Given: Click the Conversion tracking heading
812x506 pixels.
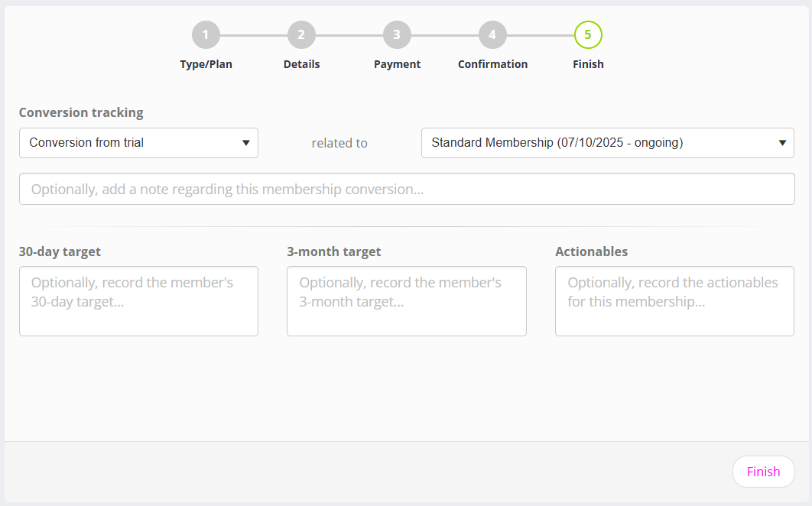Looking at the screenshot, I should (x=81, y=112).
